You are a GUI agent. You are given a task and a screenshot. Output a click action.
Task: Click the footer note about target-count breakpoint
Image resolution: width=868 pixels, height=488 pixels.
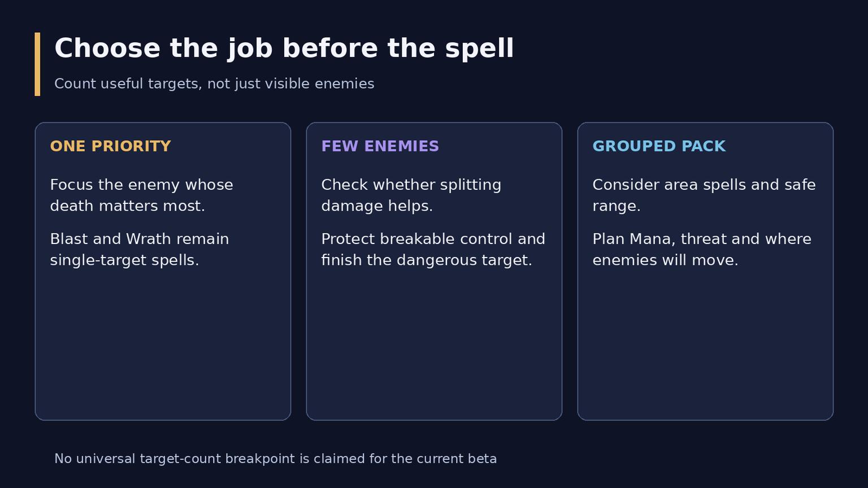[276, 459]
